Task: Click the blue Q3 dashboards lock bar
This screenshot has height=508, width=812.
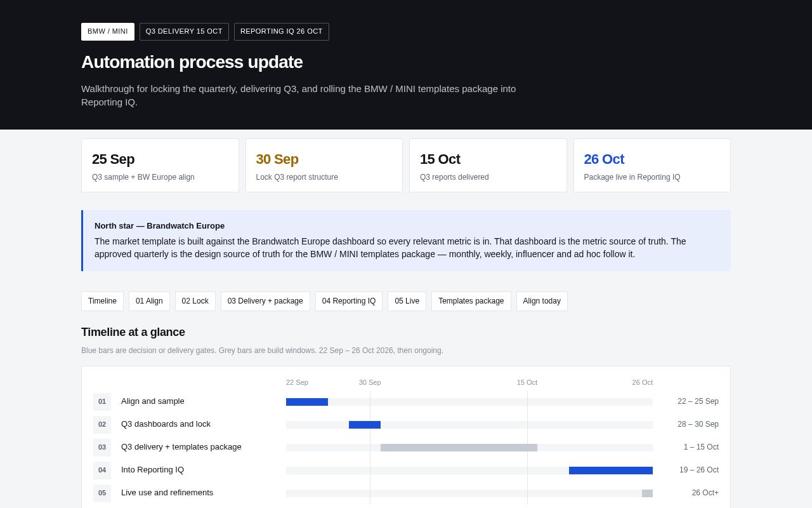Action: pyautogui.click(x=365, y=425)
